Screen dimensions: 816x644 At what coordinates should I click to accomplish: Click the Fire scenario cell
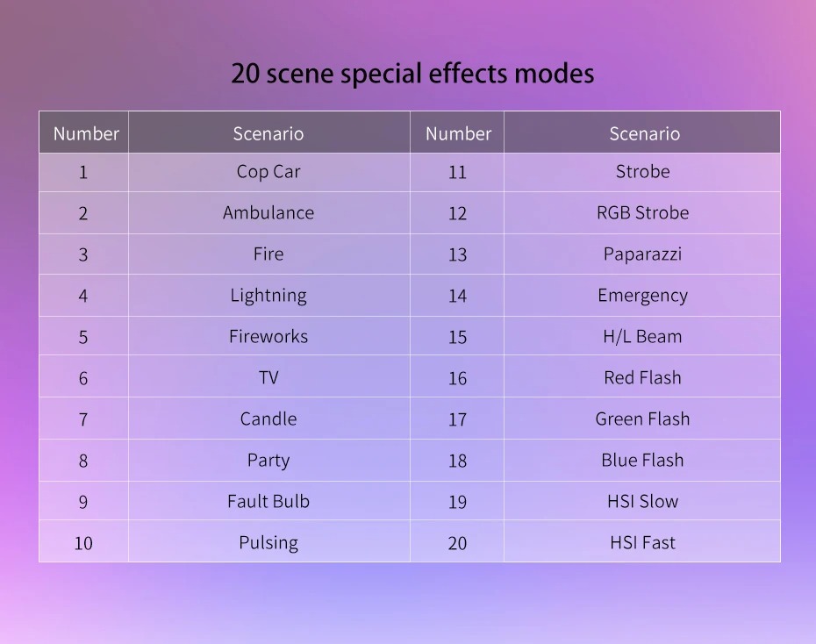pyautogui.click(x=268, y=254)
